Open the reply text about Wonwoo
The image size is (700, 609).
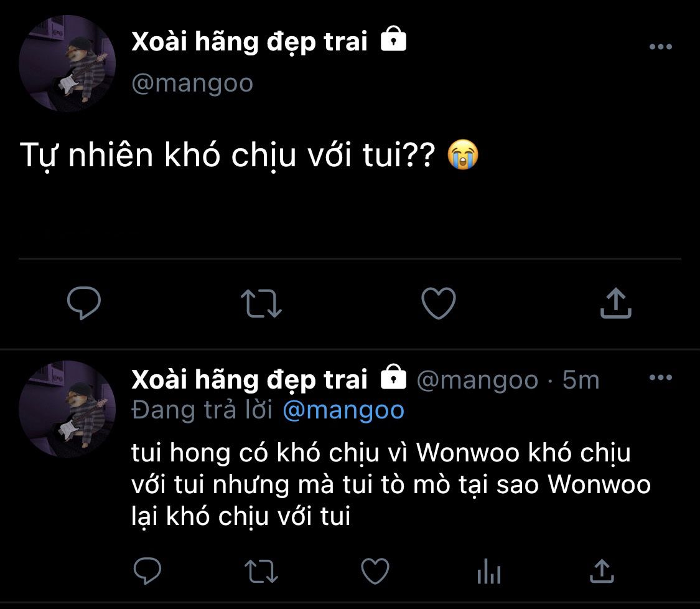(391, 484)
